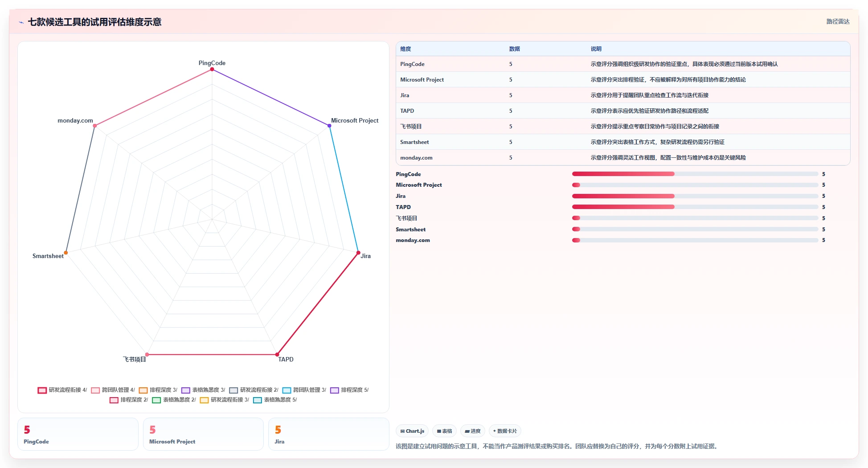Click the monday.com progress bar
Image resolution: width=868 pixels, height=468 pixels.
[x=695, y=240]
